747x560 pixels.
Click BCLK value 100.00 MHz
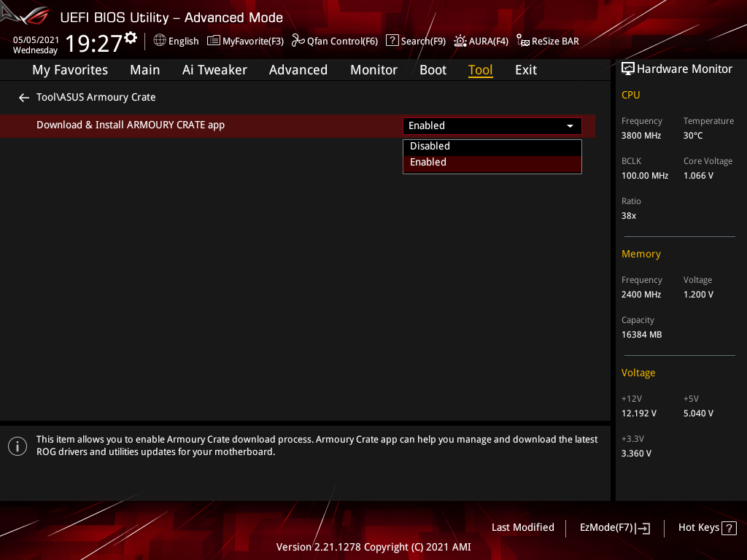(x=645, y=176)
